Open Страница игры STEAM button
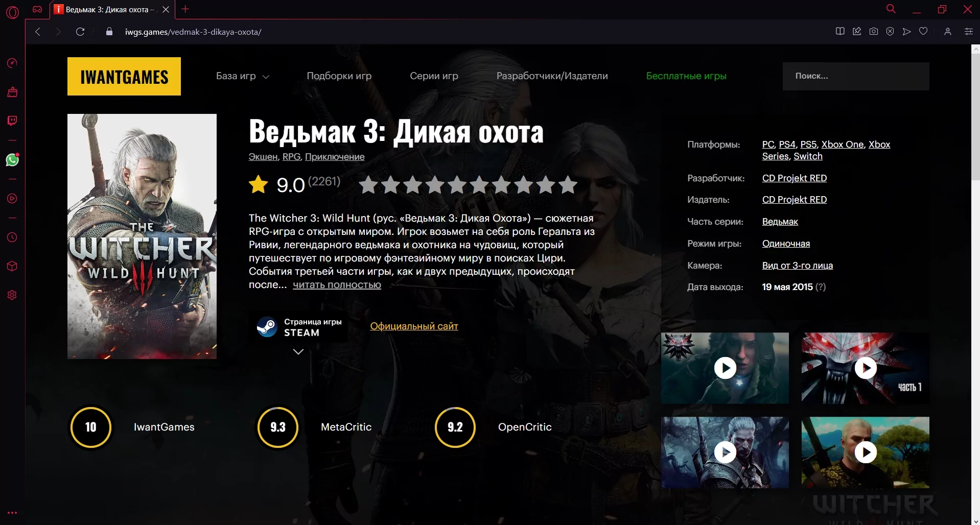This screenshot has height=525, width=980. pos(300,327)
